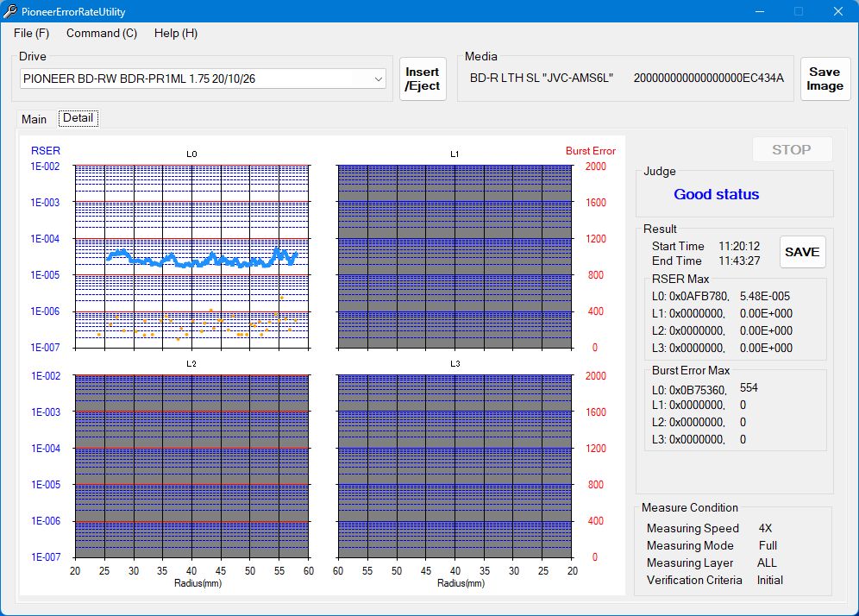Click the gray L1 layer graph
The height and width of the screenshot is (616, 859).
click(454, 257)
